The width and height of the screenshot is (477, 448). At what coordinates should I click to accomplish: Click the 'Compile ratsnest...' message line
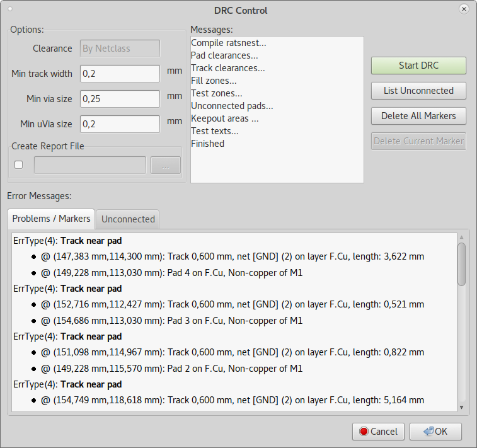click(229, 43)
